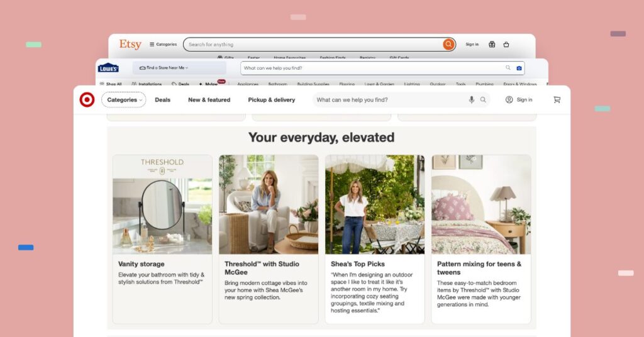Open the Deals menu item
The height and width of the screenshot is (337, 644).
[163, 100]
